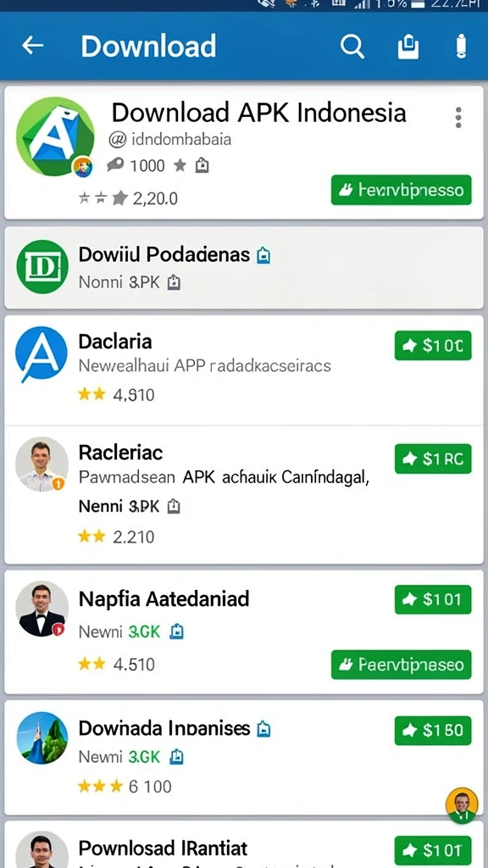Open search with the magnifier icon
The image size is (488, 868).
[x=352, y=47]
